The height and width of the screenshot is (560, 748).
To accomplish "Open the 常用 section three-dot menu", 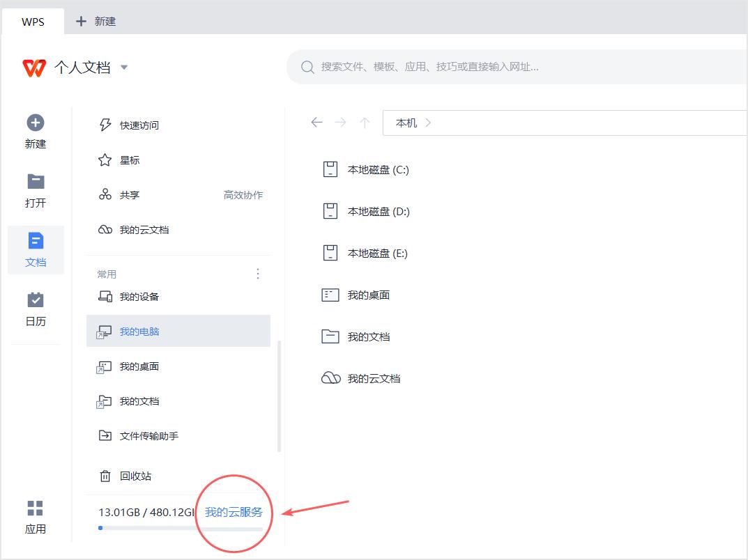I will point(258,274).
